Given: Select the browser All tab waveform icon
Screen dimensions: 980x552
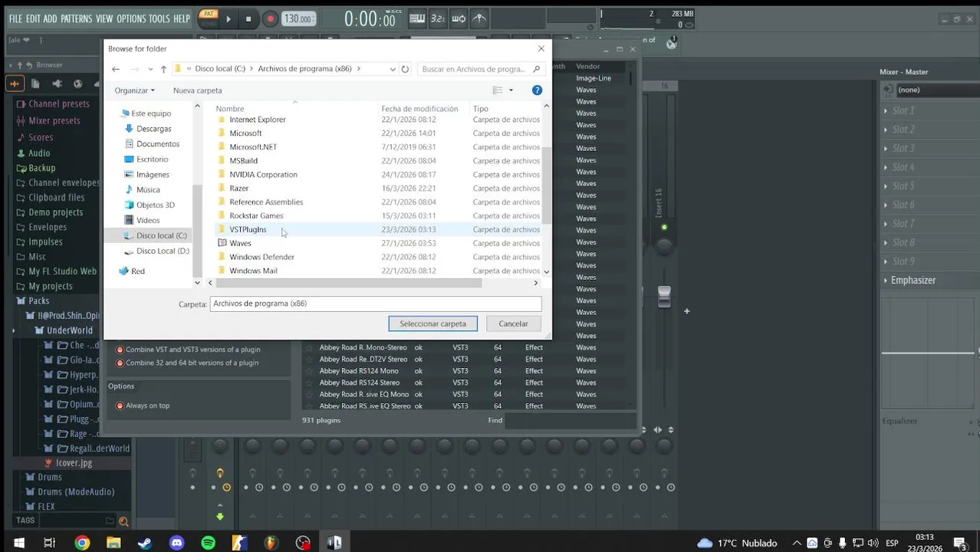Looking at the screenshot, I should tap(15, 84).
